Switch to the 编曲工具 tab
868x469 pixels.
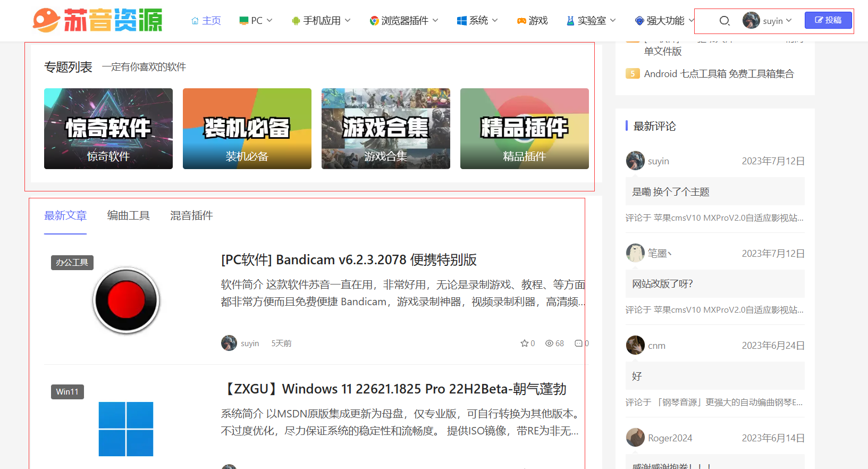coord(129,215)
